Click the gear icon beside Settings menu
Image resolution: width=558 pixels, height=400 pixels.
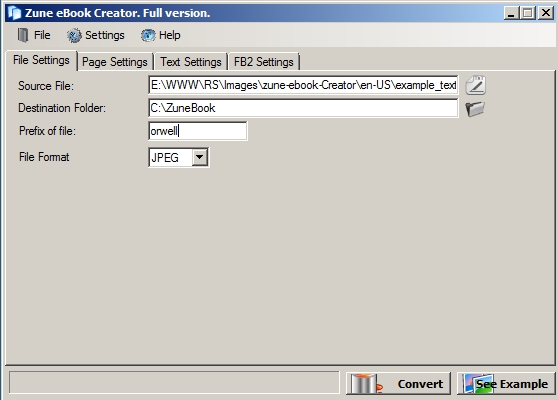point(74,35)
